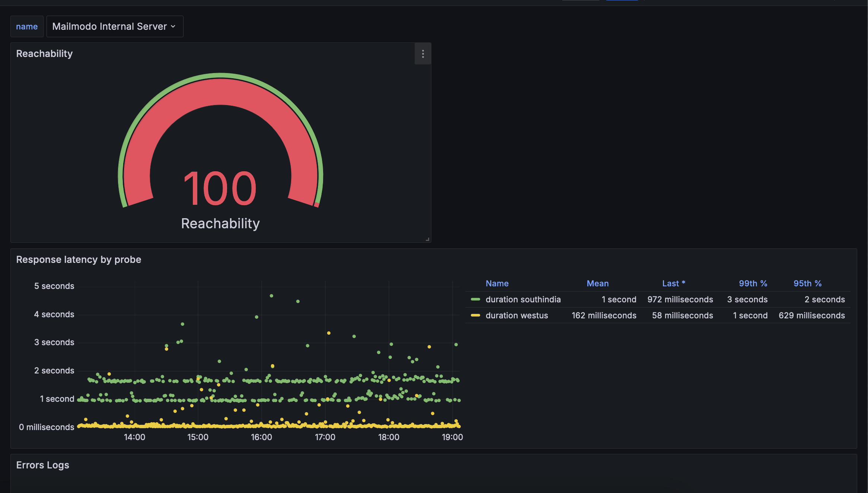Click the 5 seconds y-axis label
The height and width of the screenshot is (493, 868).
(x=54, y=286)
